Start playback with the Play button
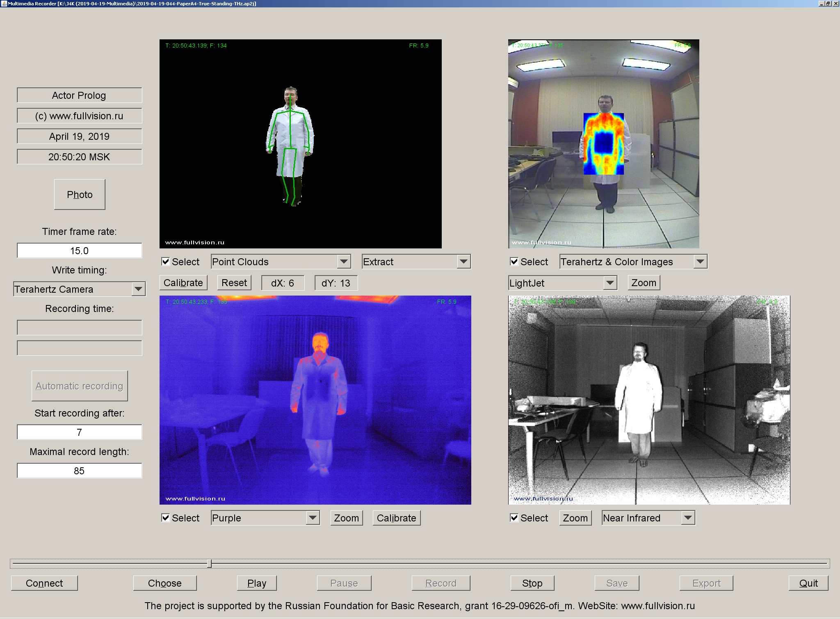This screenshot has height=619, width=840. (256, 583)
